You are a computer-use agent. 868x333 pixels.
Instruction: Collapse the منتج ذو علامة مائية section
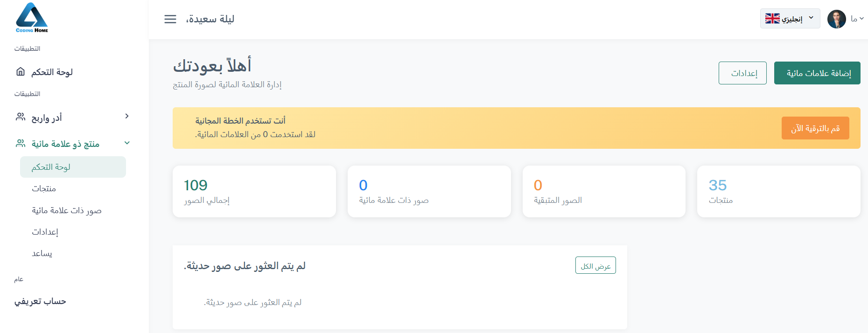pyautogui.click(x=127, y=143)
